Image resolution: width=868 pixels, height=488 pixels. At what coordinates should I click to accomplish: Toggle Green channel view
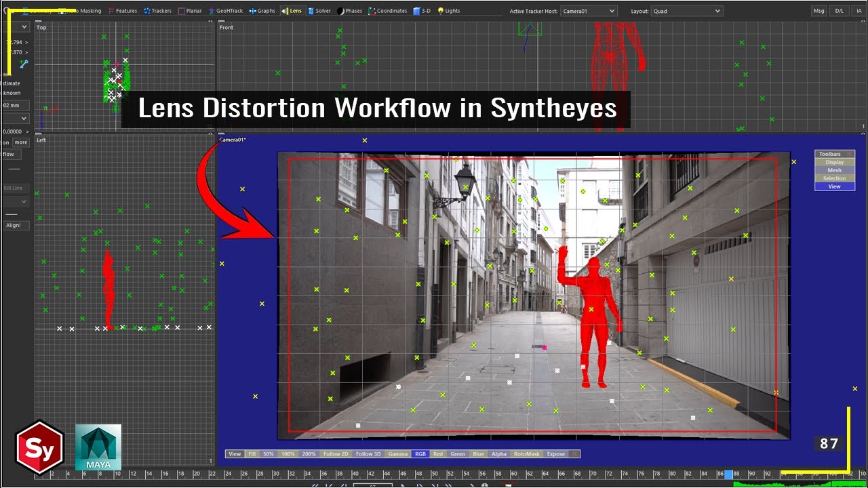(458, 454)
